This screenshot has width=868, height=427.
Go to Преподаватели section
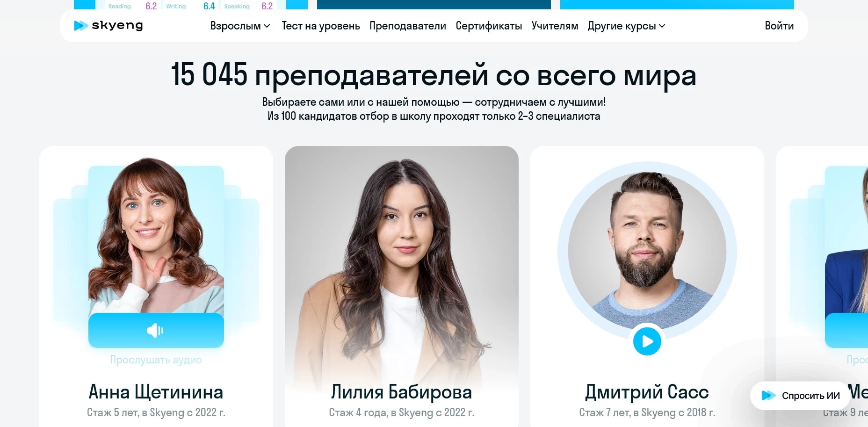click(x=408, y=26)
